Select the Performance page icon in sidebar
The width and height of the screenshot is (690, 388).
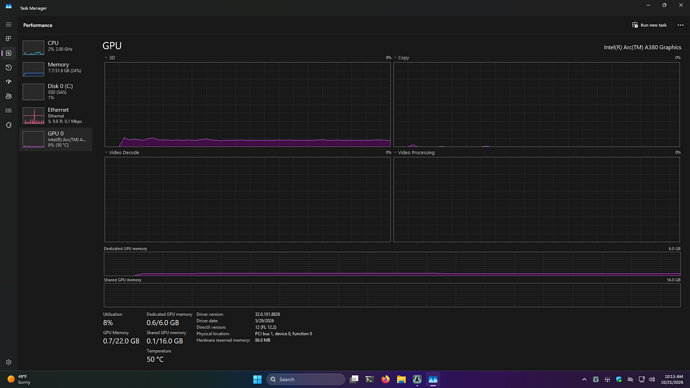[8, 53]
